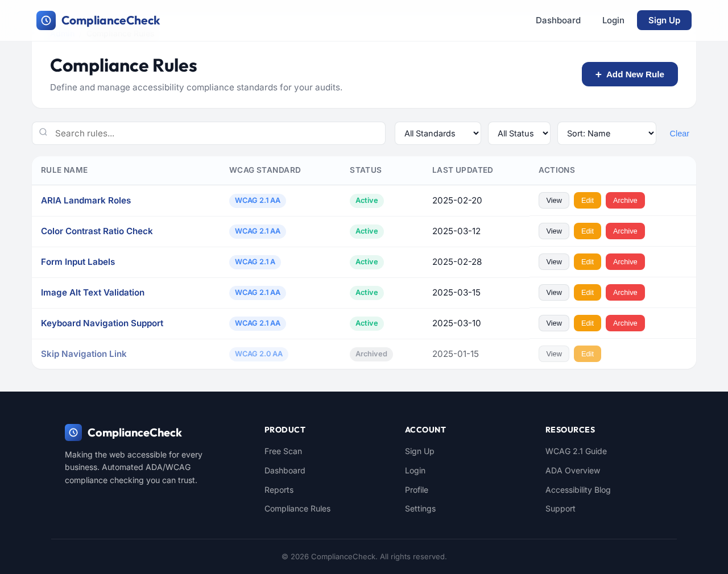Archive the Color Contrast Ratio Check rule
The height and width of the screenshot is (574, 728).
(625, 231)
